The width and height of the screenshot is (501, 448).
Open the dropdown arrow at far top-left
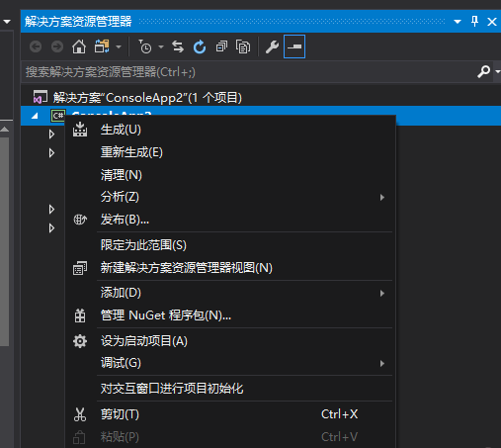click(7, 22)
